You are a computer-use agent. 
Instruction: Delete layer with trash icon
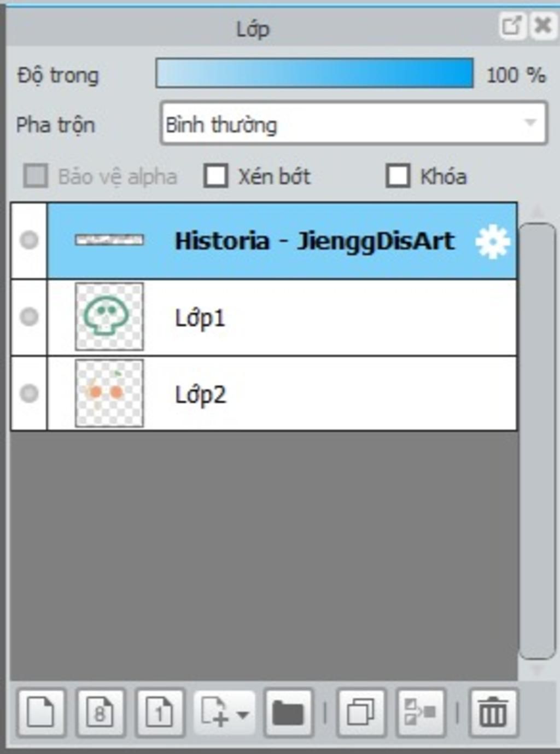pyautogui.click(x=493, y=712)
